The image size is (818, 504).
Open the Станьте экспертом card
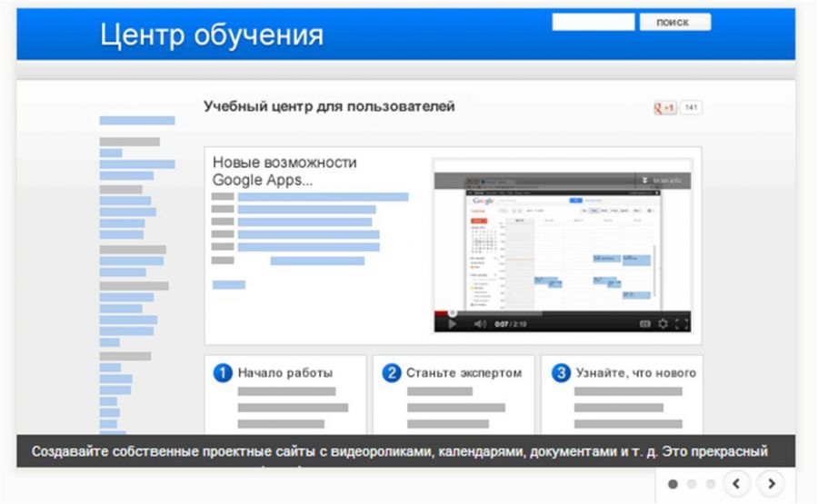tap(454, 394)
